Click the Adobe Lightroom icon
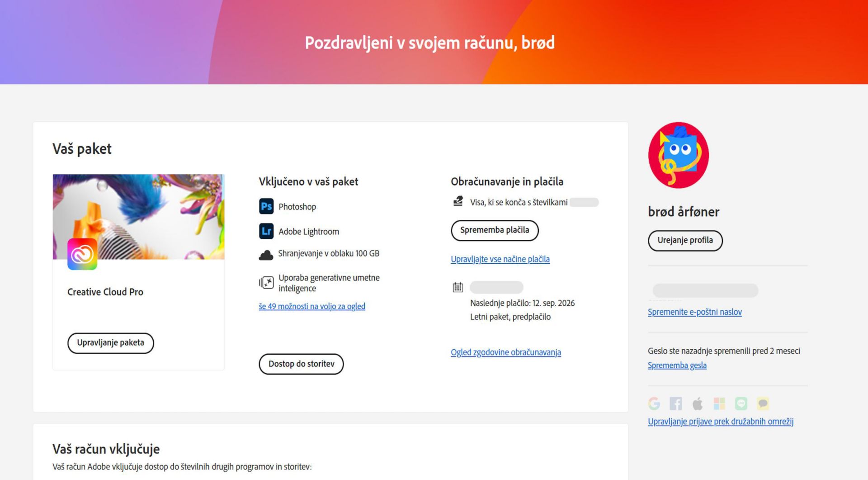Image resolution: width=868 pixels, height=480 pixels. click(267, 231)
